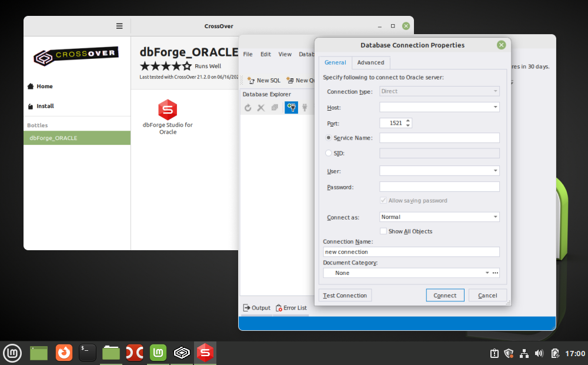Open the Output panel tab

(257, 308)
